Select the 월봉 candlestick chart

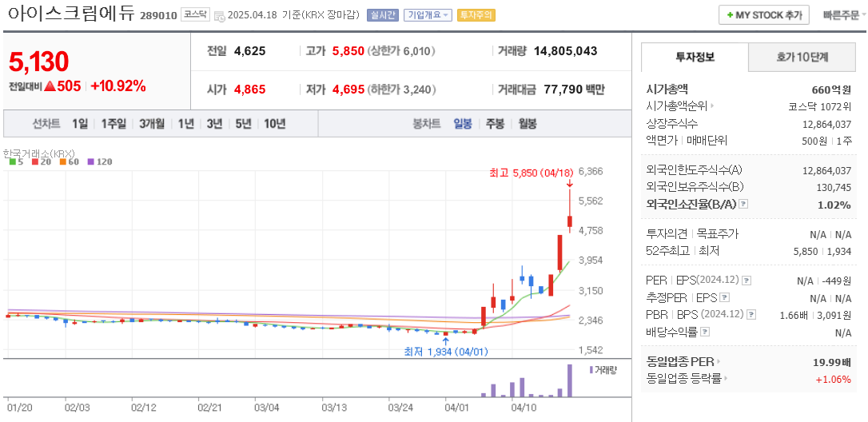527,124
